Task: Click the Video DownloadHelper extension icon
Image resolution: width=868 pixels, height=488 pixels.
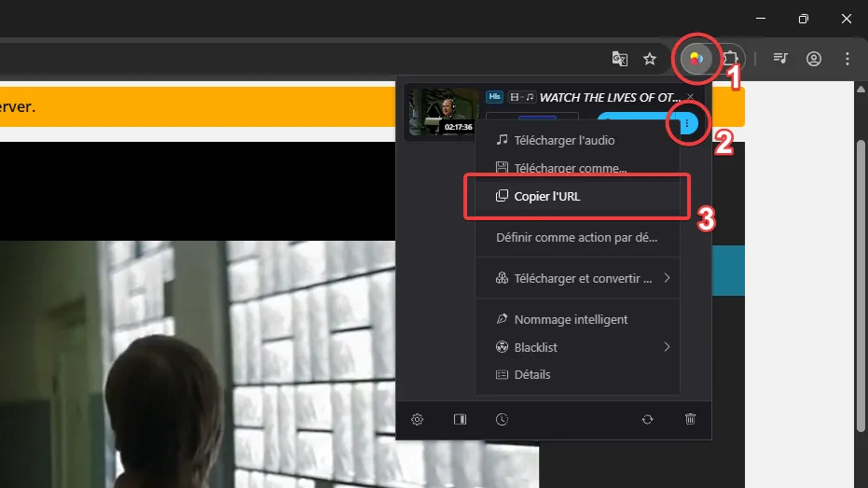Action: point(695,59)
